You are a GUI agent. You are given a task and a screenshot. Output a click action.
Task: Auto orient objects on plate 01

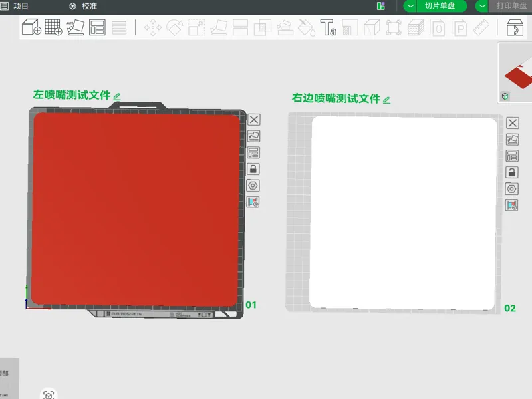pos(254,136)
